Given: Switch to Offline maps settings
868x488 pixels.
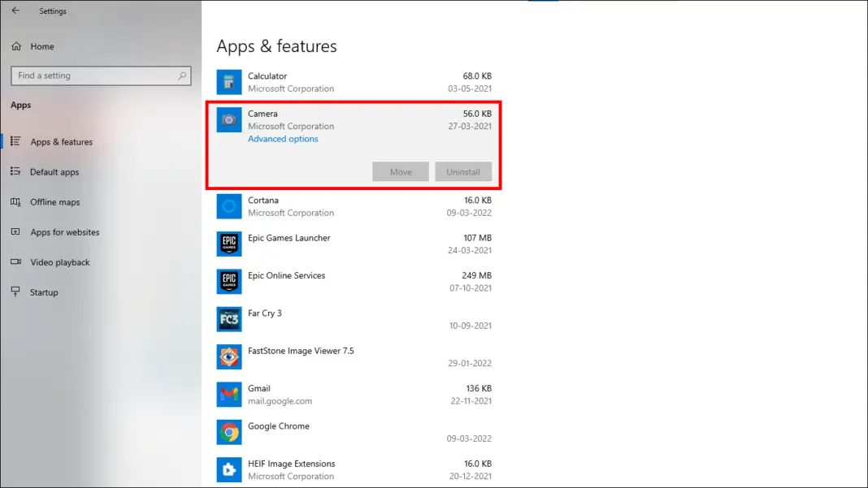Looking at the screenshot, I should tap(54, 202).
